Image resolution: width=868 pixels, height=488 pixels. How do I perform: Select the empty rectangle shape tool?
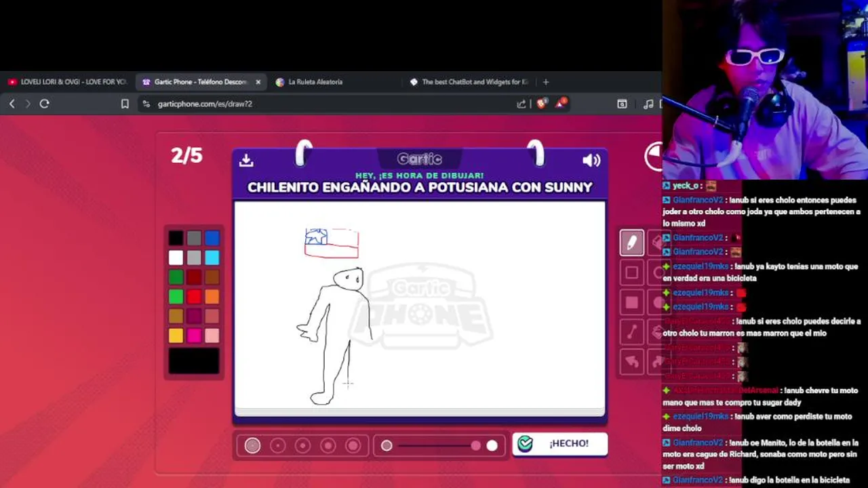631,272
